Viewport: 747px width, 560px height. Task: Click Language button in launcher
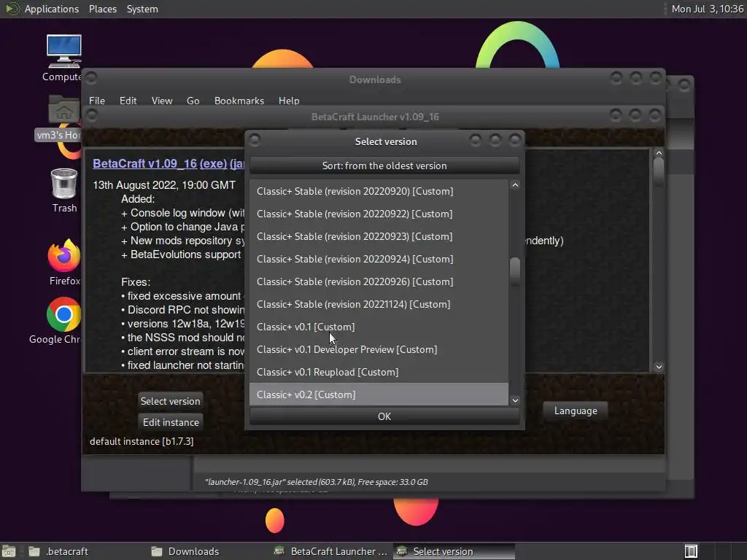coord(576,411)
